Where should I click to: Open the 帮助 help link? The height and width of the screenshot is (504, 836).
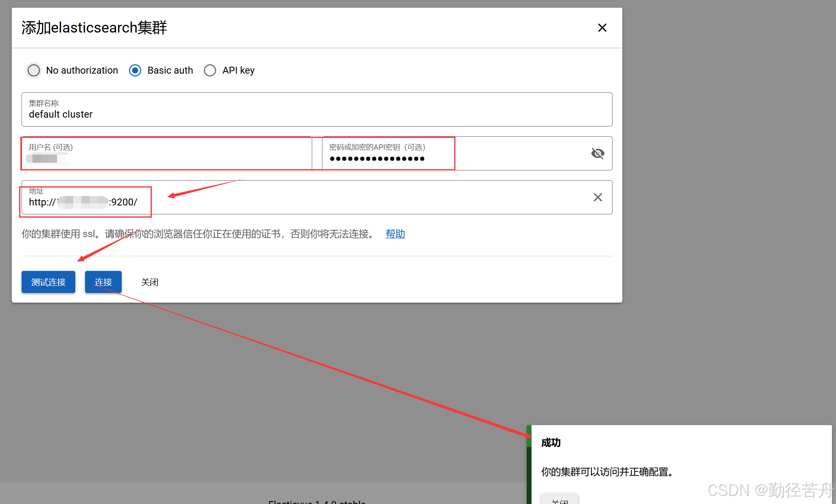pyautogui.click(x=395, y=234)
